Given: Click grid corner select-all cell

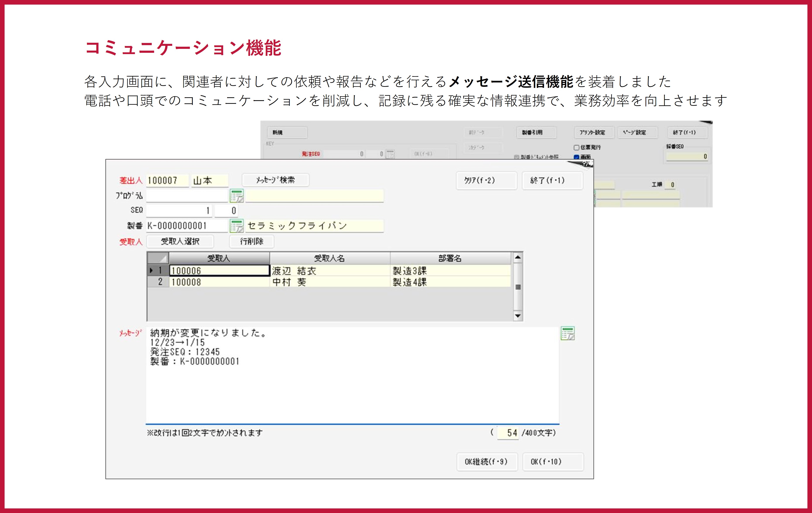Looking at the screenshot, I should click(x=158, y=258).
